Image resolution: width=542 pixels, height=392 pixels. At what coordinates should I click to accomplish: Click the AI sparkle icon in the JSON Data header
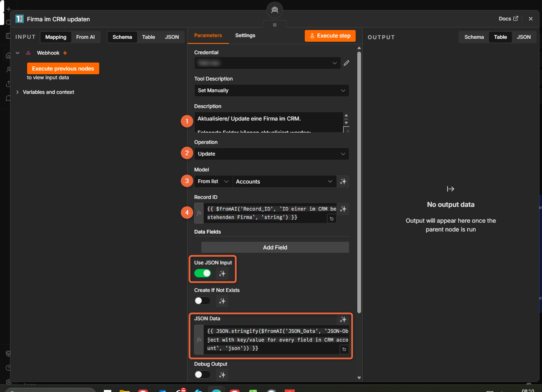coord(343,319)
